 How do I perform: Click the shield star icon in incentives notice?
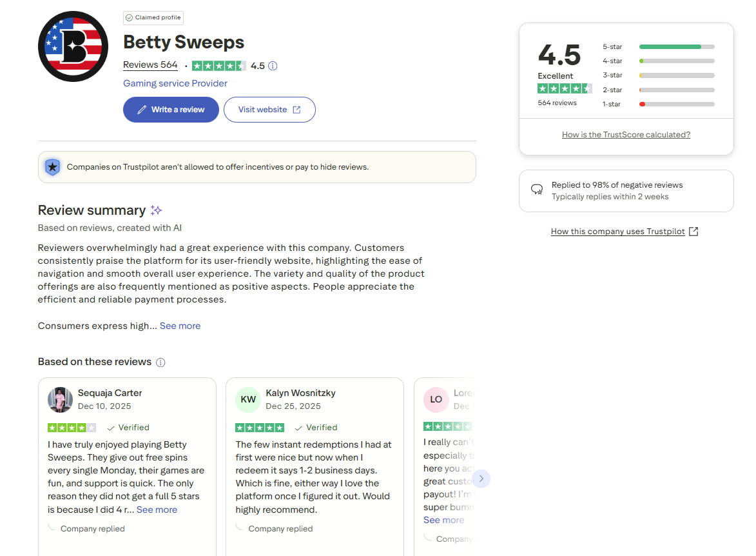click(52, 167)
